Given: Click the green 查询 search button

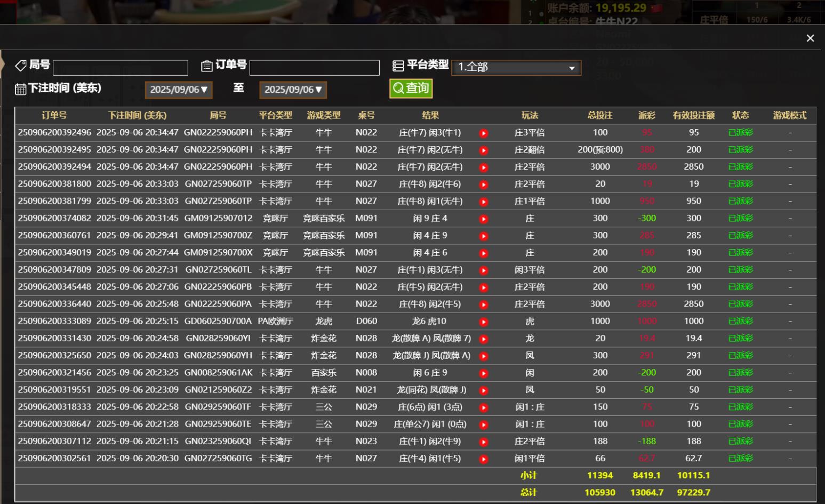Looking at the screenshot, I should (x=411, y=89).
